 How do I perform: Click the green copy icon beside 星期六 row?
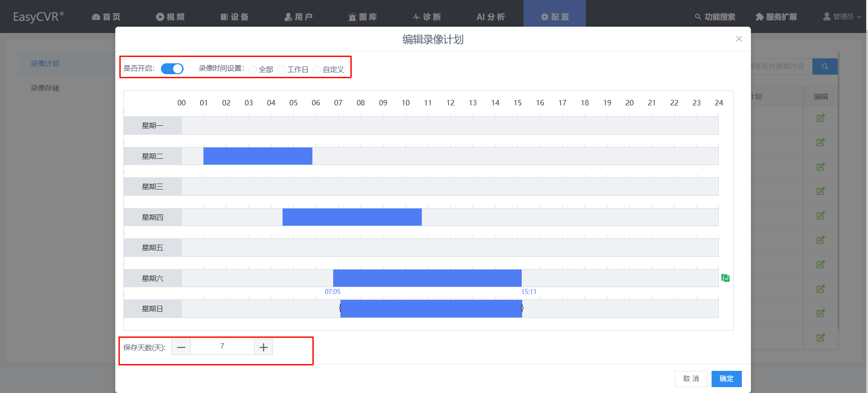(725, 278)
